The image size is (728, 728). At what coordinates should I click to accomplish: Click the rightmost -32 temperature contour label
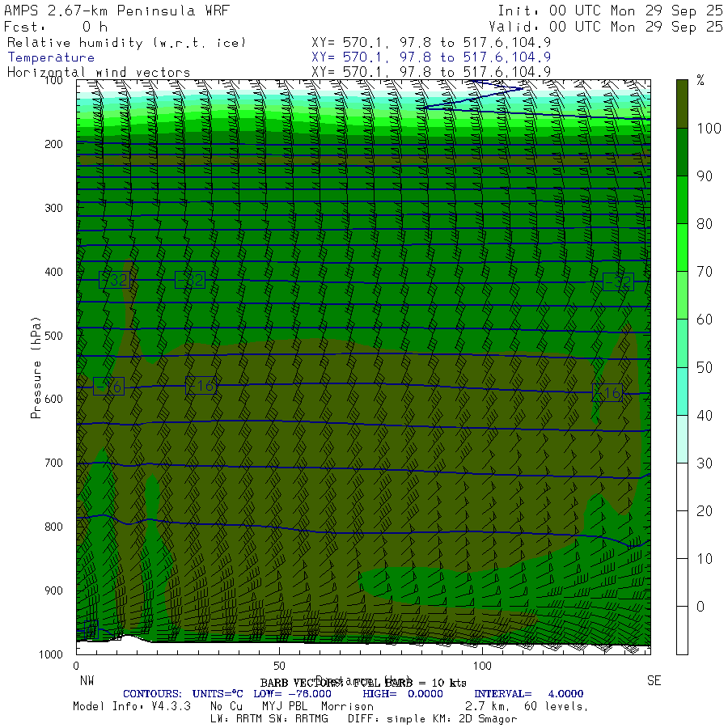pyautogui.click(x=618, y=281)
